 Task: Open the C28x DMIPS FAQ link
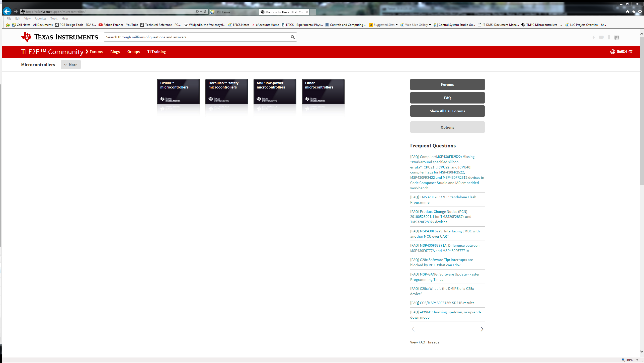pyautogui.click(x=442, y=291)
